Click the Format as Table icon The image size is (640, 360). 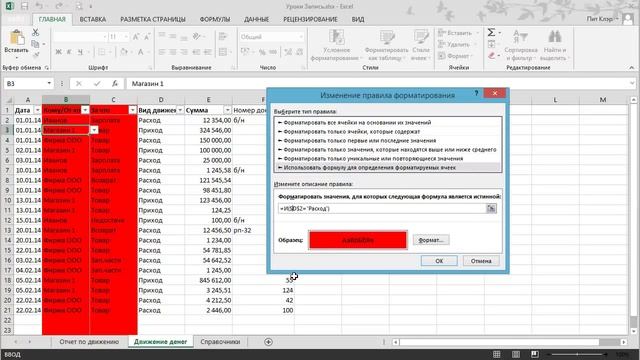pos(387,38)
